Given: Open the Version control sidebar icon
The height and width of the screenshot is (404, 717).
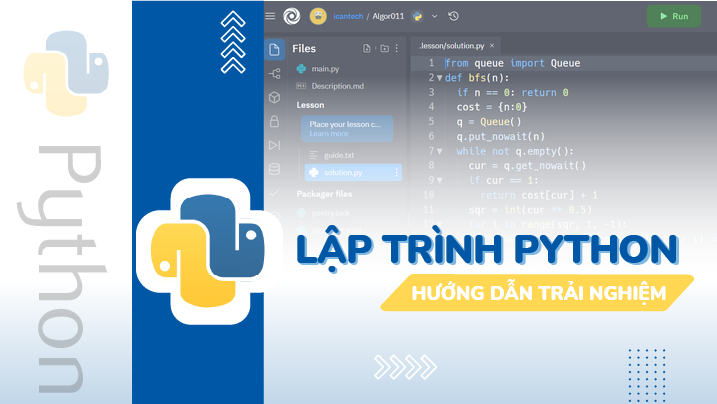Looking at the screenshot, I should (274, 73).
